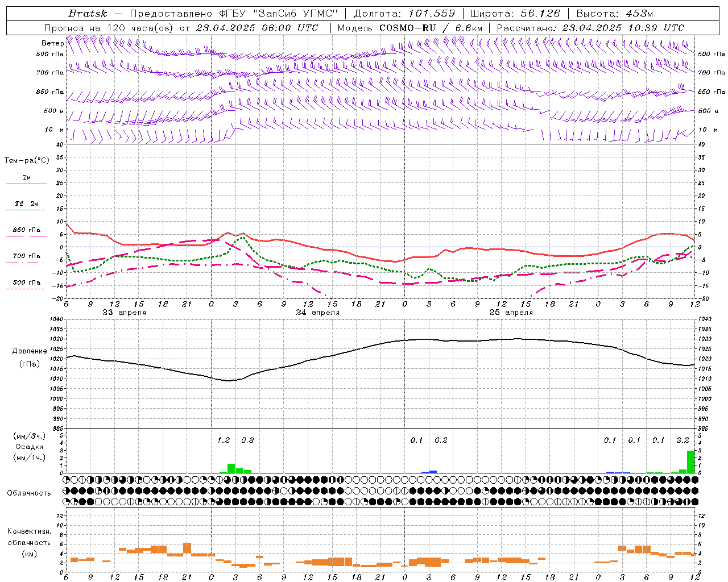This screenshot has width=728, height=582.
Task: Click the "Высота: 453м" elevation value
Action: click(x=615, y=13)
